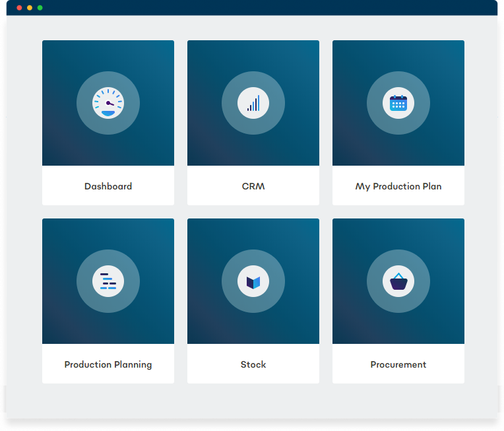Click the CRM text label
The image size is (504, 431).
coord(253,186)
